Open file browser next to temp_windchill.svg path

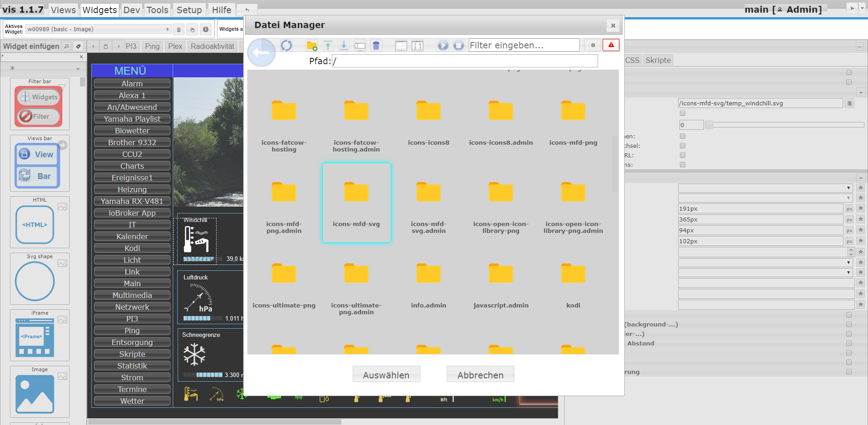point(849,104)
